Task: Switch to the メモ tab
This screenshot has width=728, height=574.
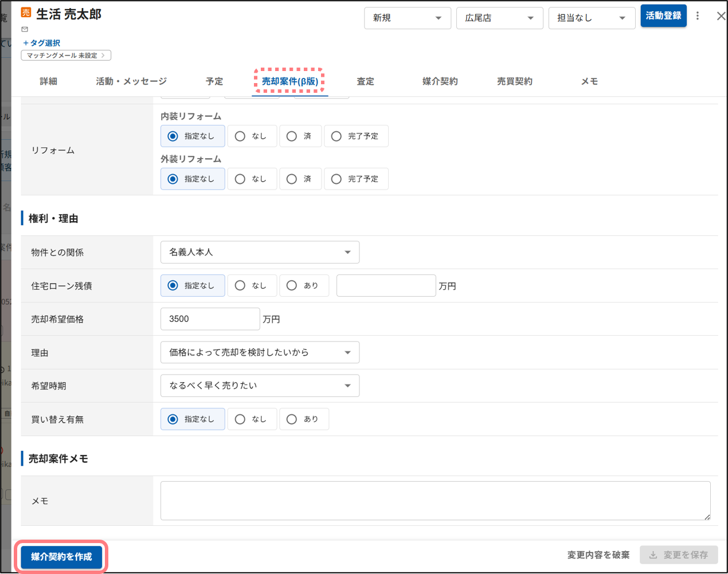Action: tap(589, 81)
